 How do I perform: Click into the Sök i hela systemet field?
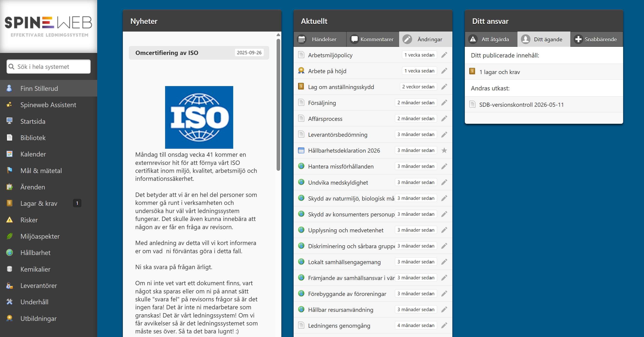(x=49, y=67)
